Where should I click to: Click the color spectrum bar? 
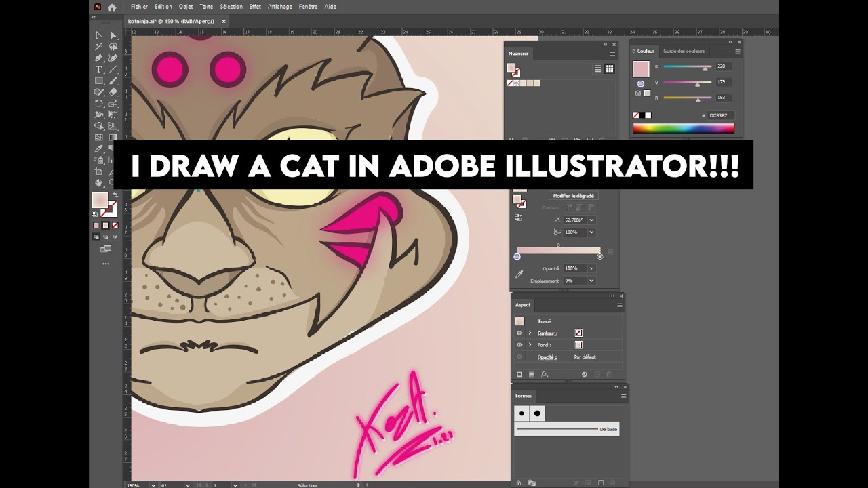coord(684,129)
